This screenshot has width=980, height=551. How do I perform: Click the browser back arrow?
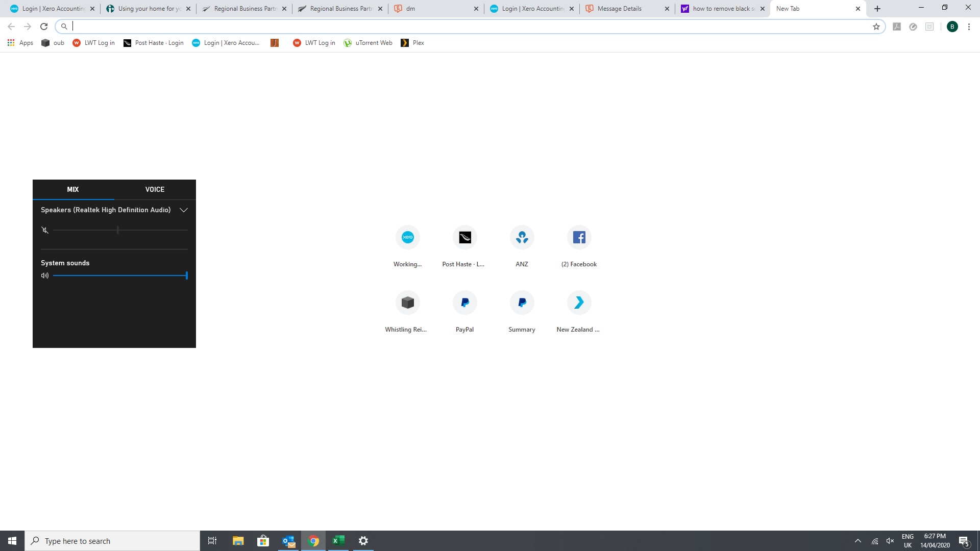point(11,27)
